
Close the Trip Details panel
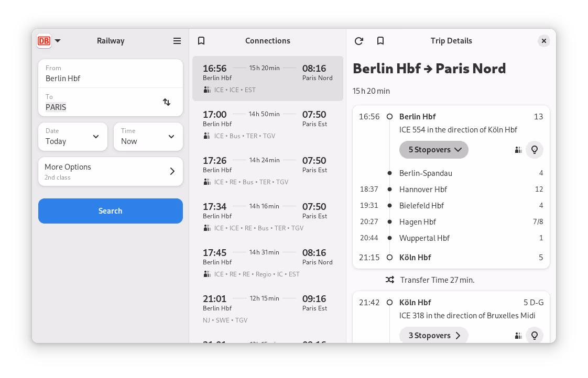[x=544, y=41]
